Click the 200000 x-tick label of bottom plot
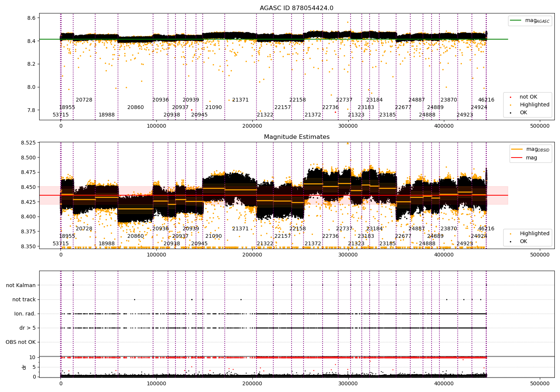Viewport: 560px width, 392px height. coord(252,383)
